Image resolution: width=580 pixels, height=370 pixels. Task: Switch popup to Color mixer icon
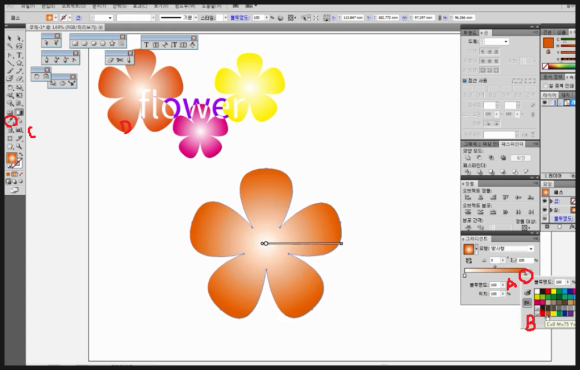[528, 293]
